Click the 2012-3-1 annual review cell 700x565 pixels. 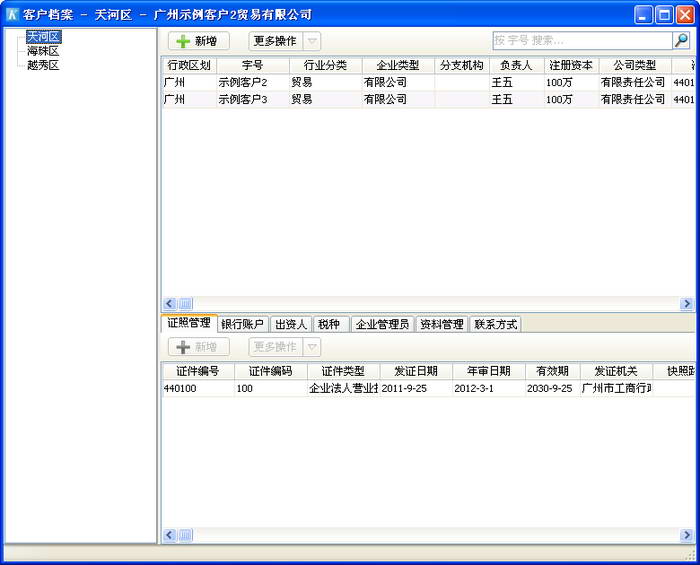[489, 388]
